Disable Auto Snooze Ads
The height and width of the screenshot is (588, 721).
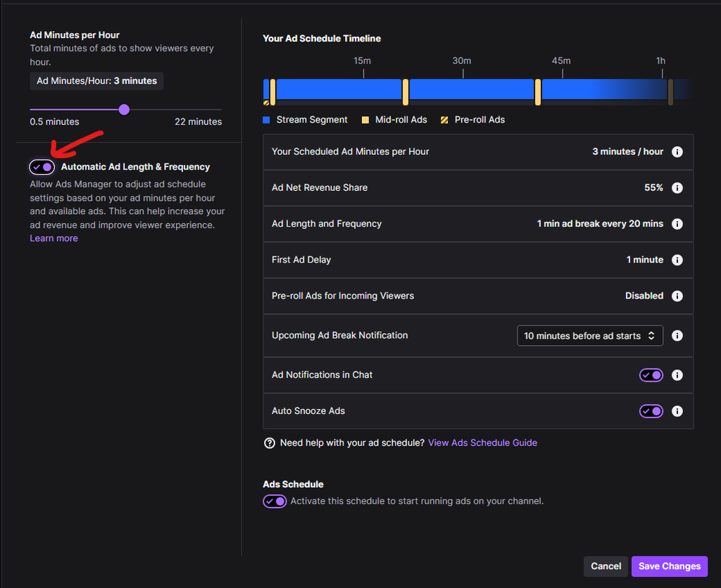coord(651,411)
